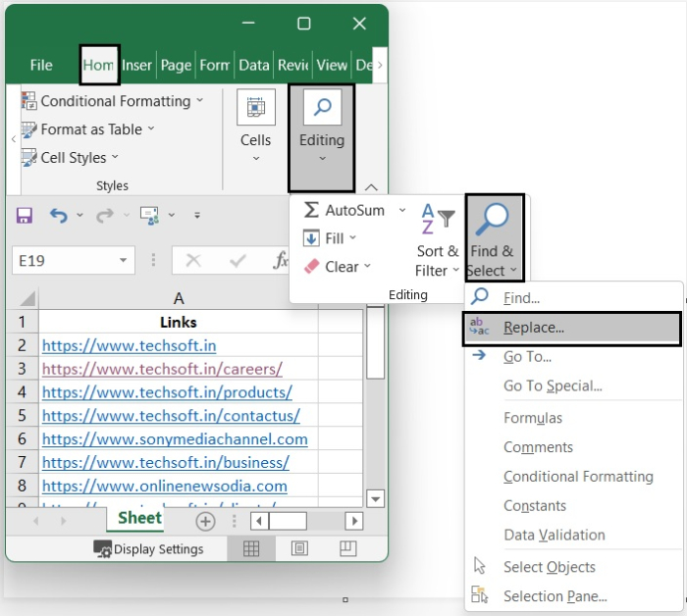
Task: Click the Cells group icon
Action: [x=256, y=110]
